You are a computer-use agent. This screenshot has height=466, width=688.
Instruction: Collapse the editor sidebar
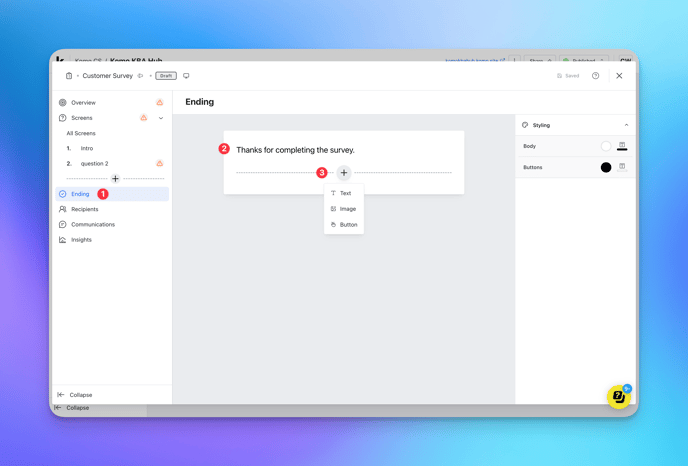tap(75, 395)
